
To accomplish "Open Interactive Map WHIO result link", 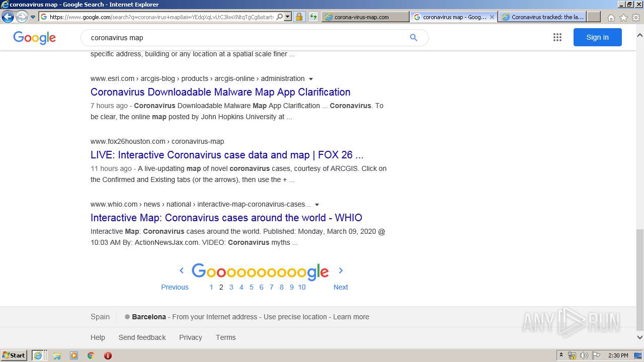I will pyautogui.click(x=226, y=218).
